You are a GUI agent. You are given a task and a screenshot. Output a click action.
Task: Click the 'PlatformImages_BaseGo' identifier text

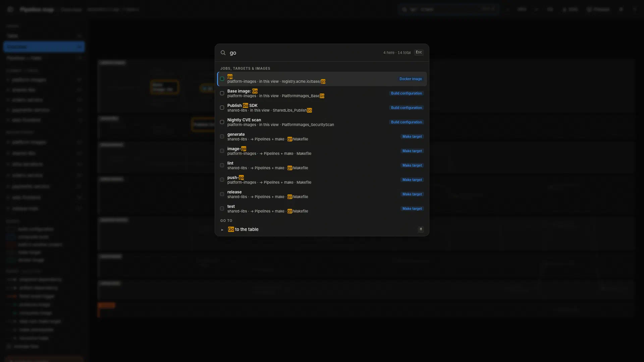point(303,96)
